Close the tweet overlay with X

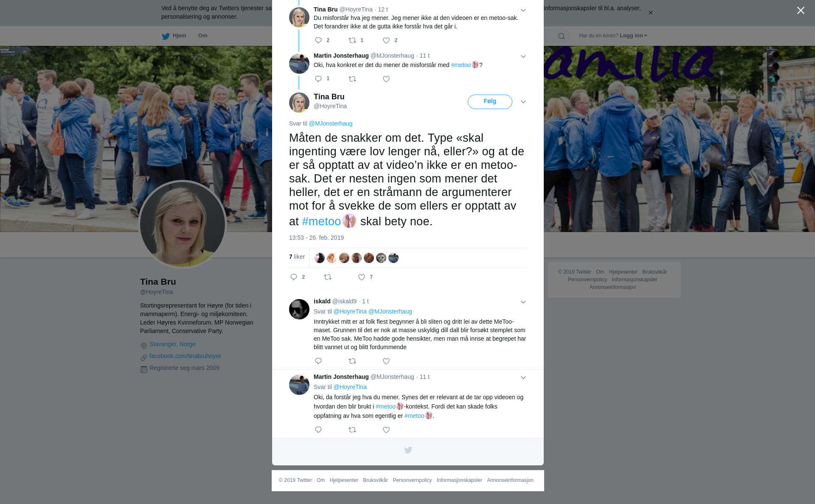point(801,11)
